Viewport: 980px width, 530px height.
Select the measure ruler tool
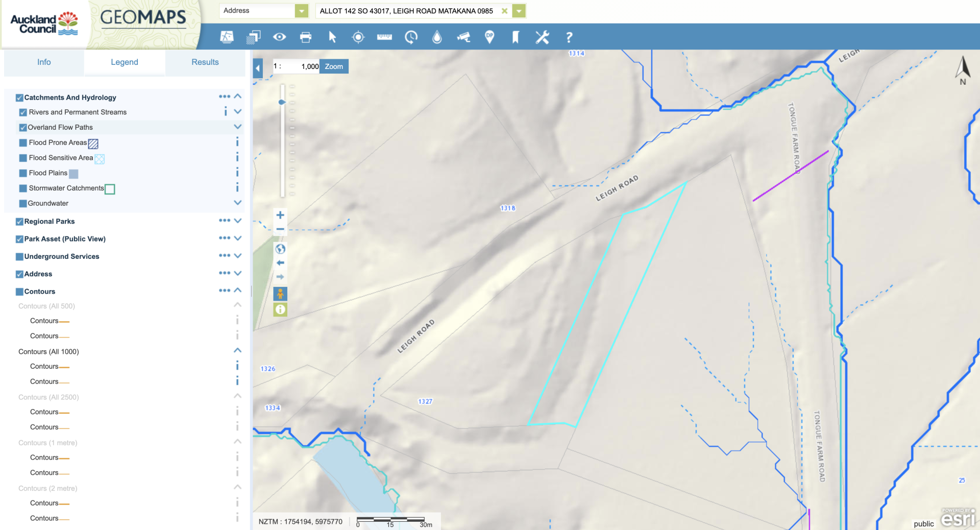tap(384, 37)
